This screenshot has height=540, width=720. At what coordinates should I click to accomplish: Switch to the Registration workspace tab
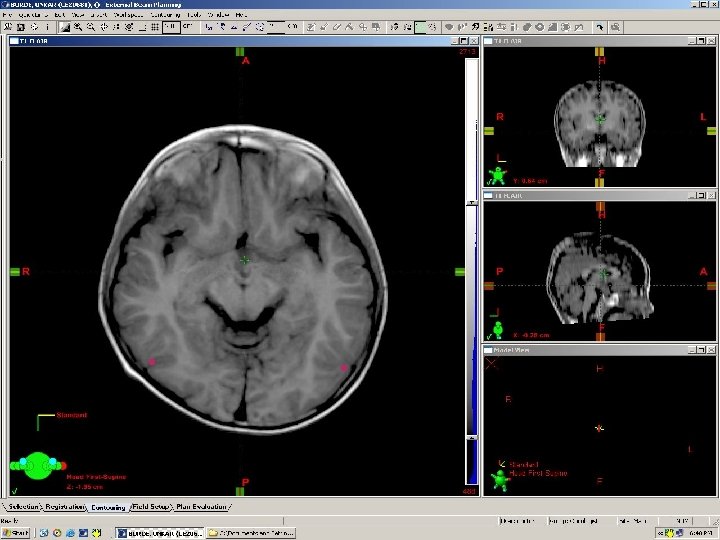point(65,506)
